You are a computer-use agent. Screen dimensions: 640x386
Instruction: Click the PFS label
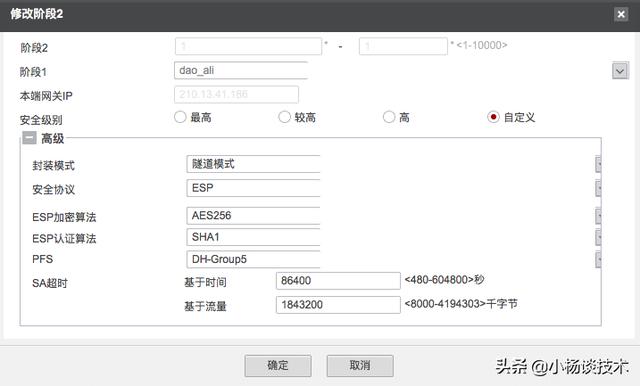(x=42, y=259)
